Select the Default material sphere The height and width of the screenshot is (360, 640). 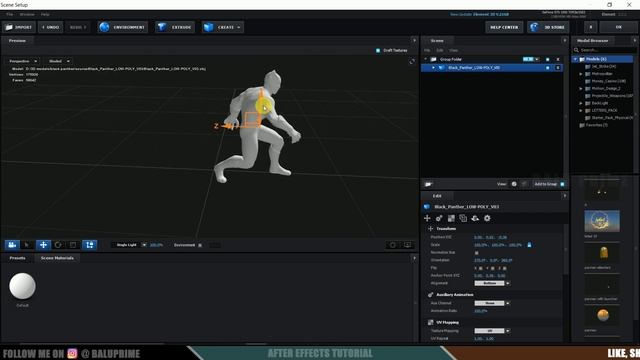[22, 286]
